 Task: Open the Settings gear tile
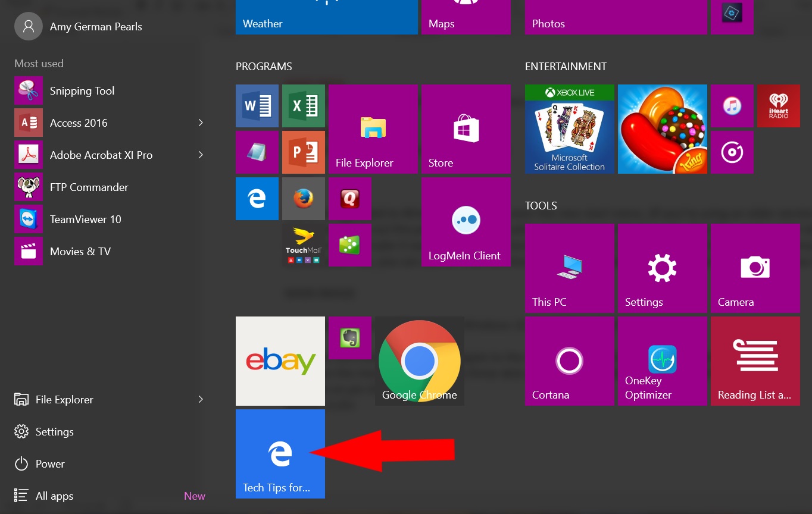click(x=663, y=268)
